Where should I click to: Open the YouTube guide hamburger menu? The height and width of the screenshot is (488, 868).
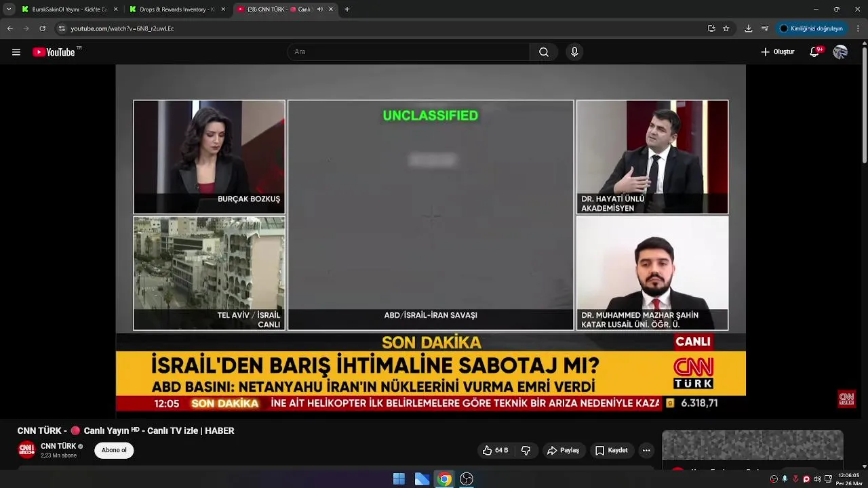pyautogui.click(x=16, y=52)
